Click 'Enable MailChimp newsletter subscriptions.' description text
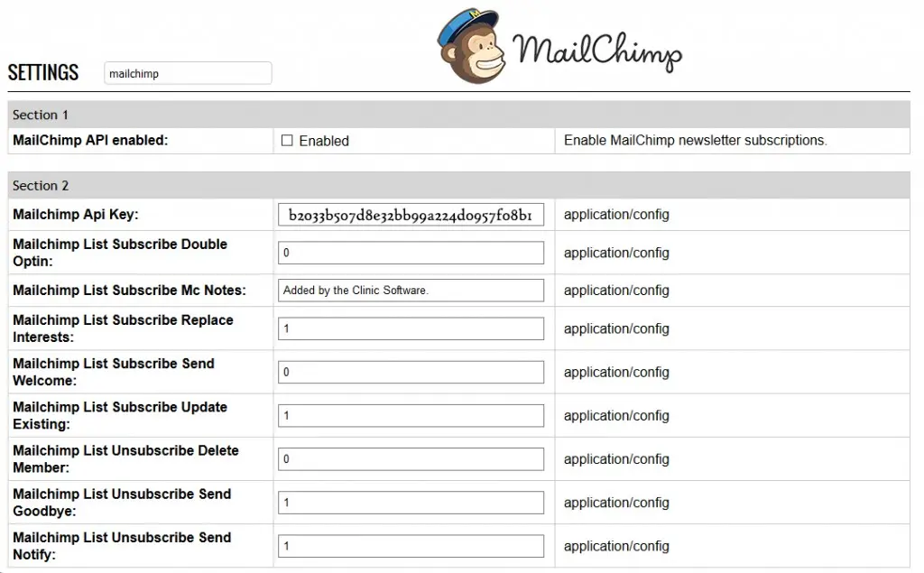This screenshot has width=924, height=573. 695,141
